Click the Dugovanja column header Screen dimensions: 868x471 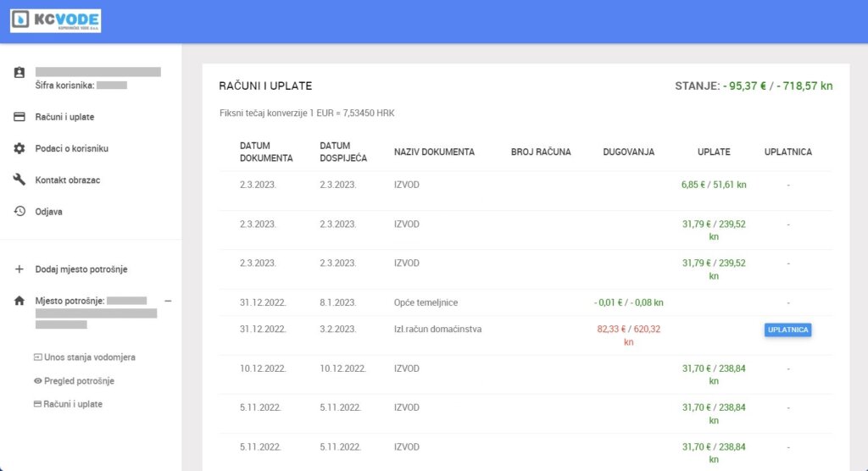(628, 152)
